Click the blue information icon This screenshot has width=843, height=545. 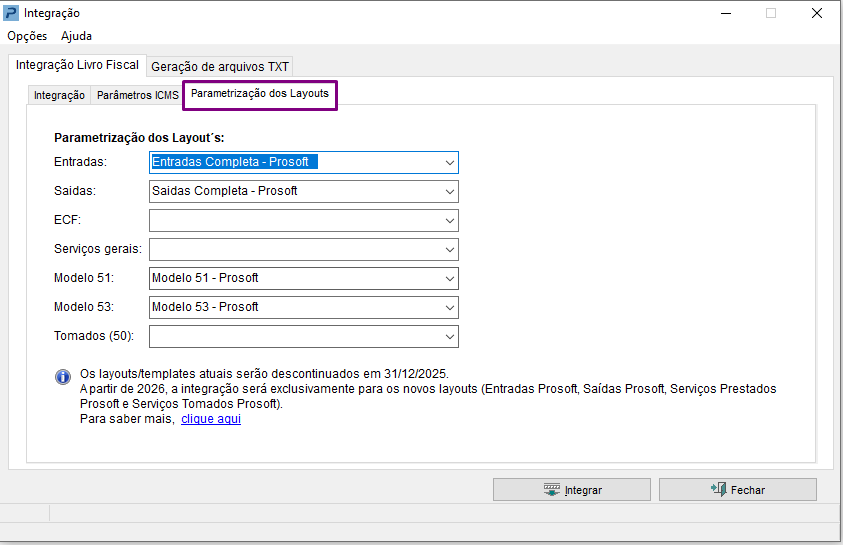coord(63,377)
